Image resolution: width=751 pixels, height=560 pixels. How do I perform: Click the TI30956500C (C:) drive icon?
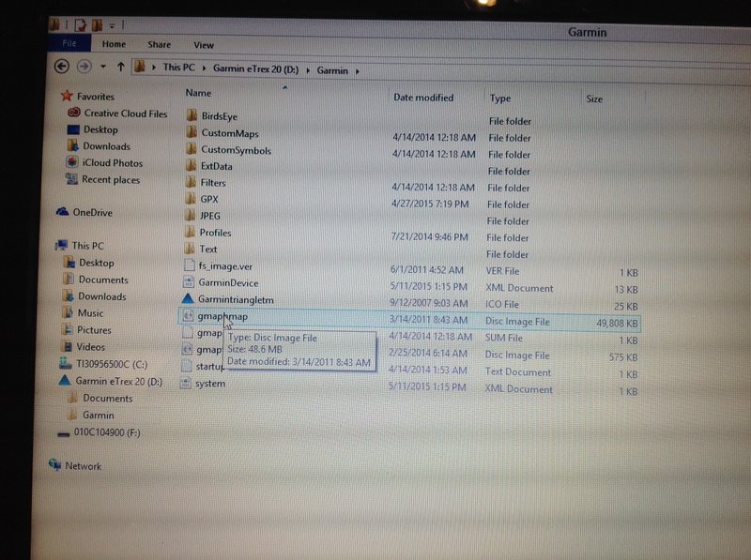click(65, 363)
